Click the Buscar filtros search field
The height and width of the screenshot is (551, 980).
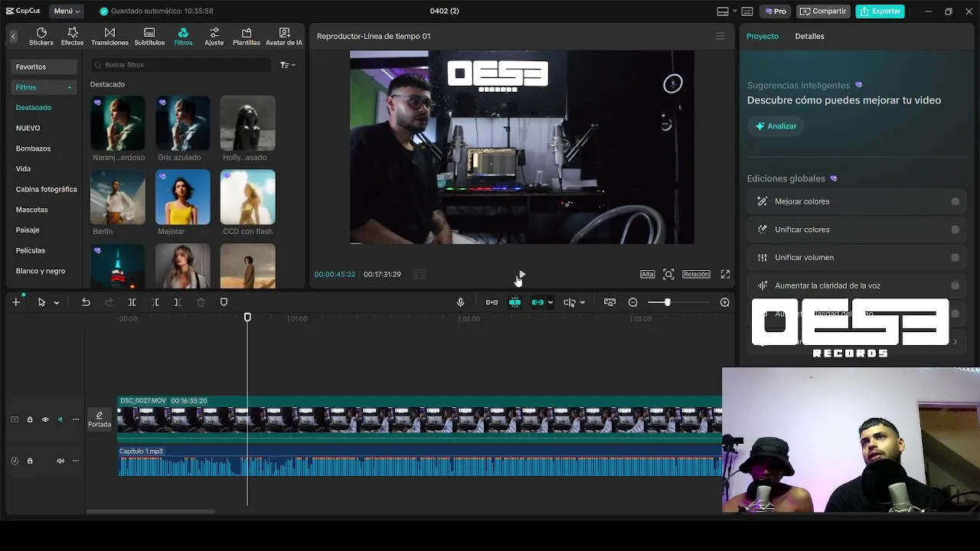tap(181, 65)
